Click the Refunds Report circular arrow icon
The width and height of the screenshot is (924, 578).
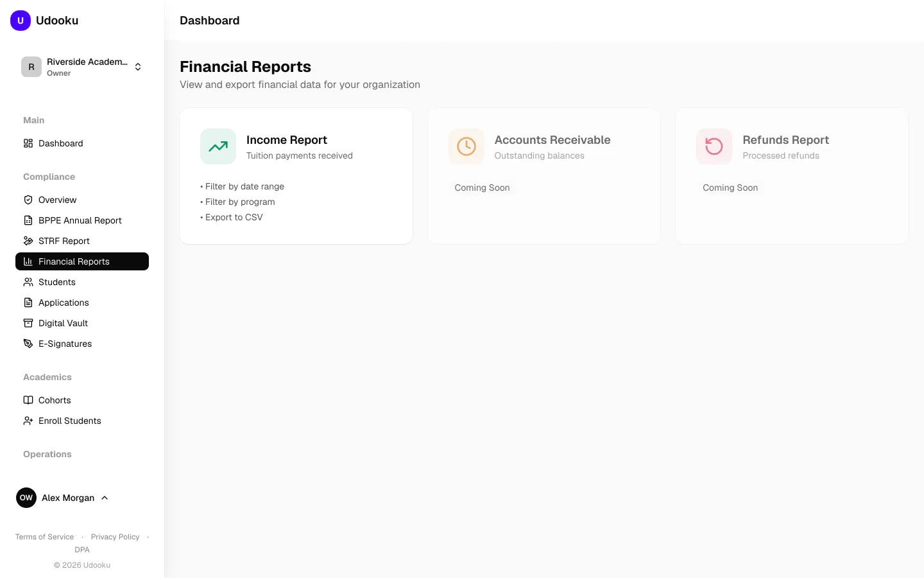point(714,146)
